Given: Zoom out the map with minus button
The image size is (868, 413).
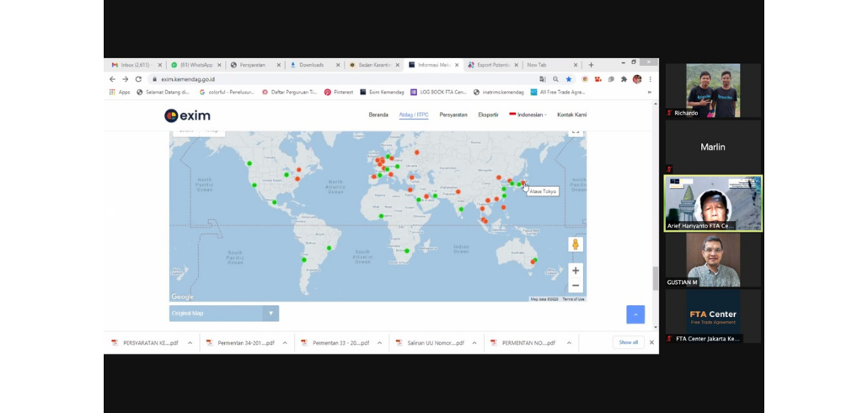Looking at the screenshot, I should [576, 286].
